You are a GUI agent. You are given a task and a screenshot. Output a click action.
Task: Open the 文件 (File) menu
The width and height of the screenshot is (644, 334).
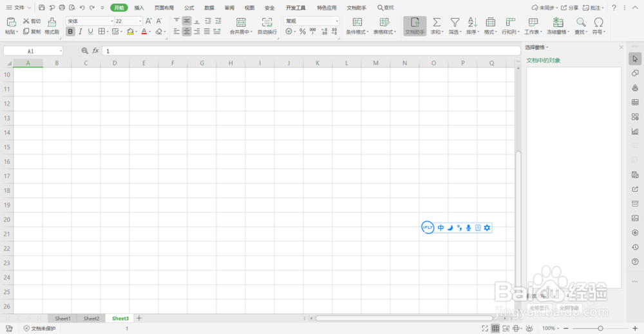click(19, 7)
